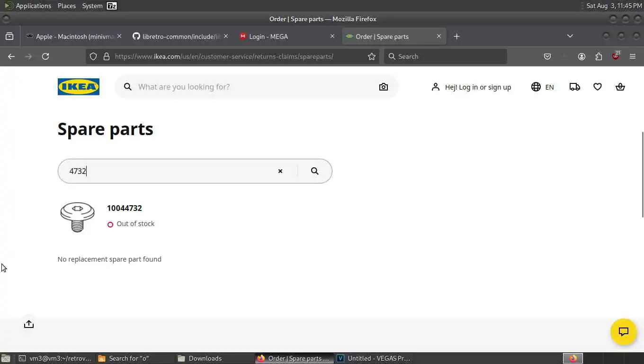Image resolution: width=644 pixels, height=364 pixels.
Task: Launch the 7z icon in top panel
Action: pyautogui.click(x=112, y=6)
